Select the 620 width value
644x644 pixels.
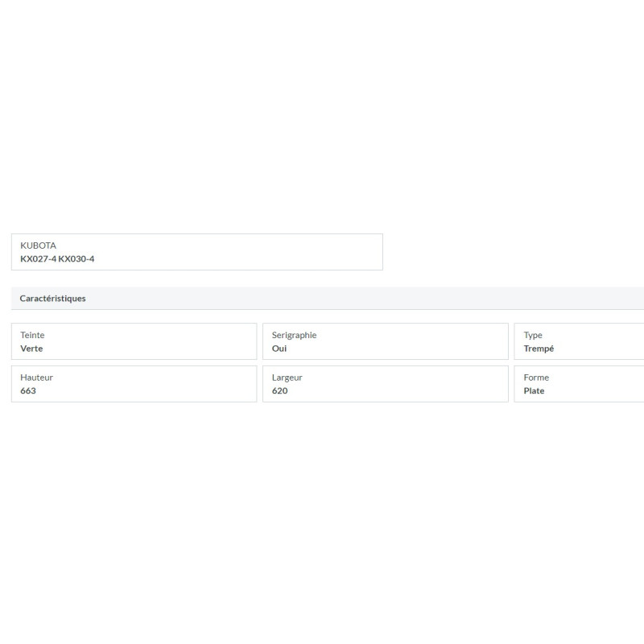pyautogui.click(x=279, y=390)
